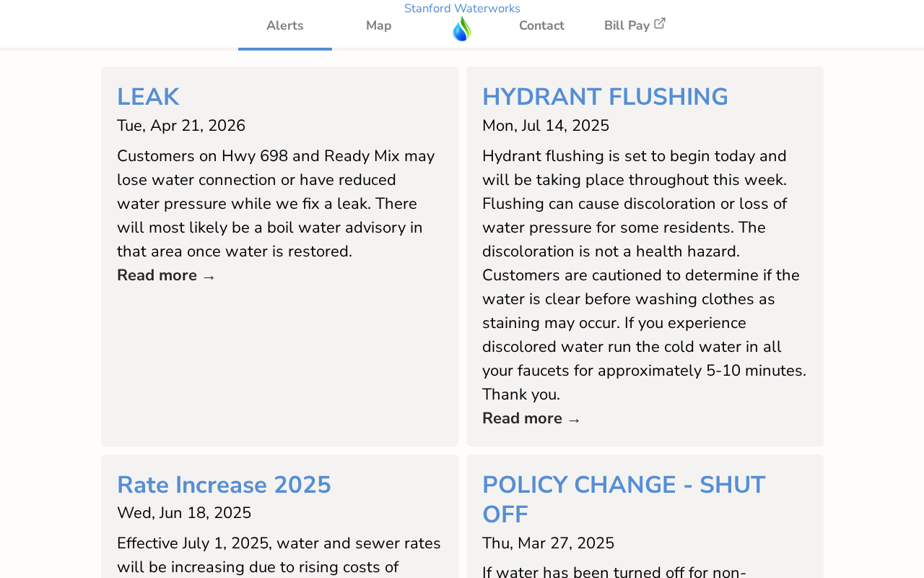
Task: Open the POLICY CHANGE - SHUT OFF heading
Action: click(624, 499)
